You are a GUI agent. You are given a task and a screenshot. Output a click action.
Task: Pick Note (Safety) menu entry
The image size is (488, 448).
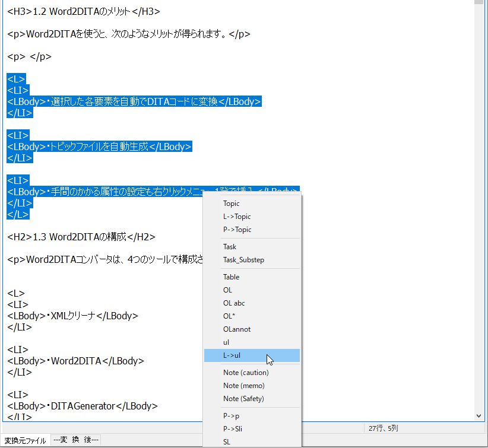click(252, 399)
